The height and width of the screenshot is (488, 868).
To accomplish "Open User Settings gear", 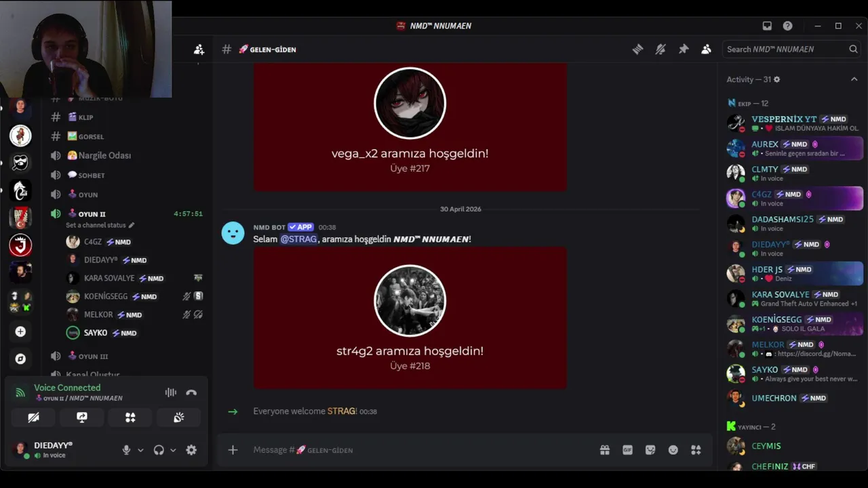I will click(x=191, y=450).
